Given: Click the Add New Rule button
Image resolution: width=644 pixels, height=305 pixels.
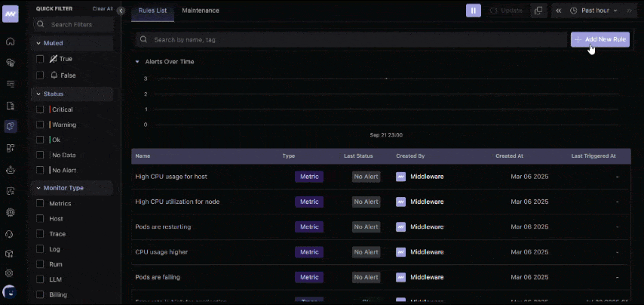Looking at the screenshot, I should 600,39.
